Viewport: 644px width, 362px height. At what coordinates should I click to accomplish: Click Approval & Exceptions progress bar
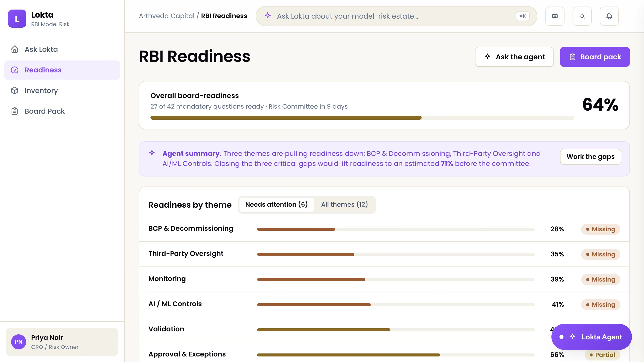[396, 355]
